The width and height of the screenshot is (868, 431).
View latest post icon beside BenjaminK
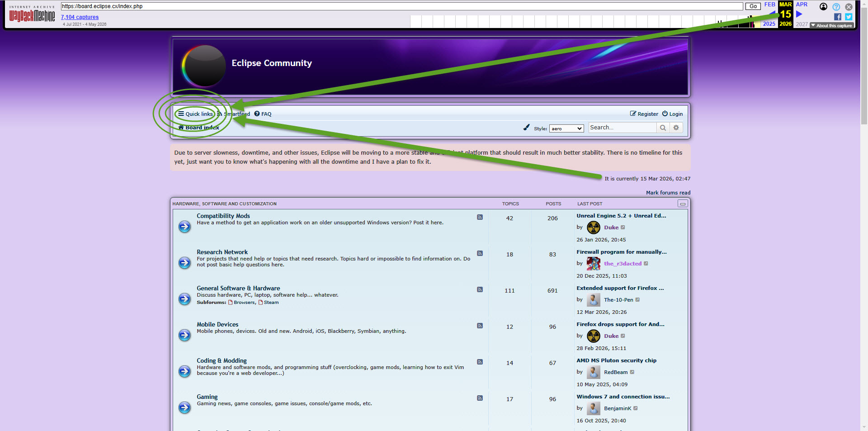635,408
